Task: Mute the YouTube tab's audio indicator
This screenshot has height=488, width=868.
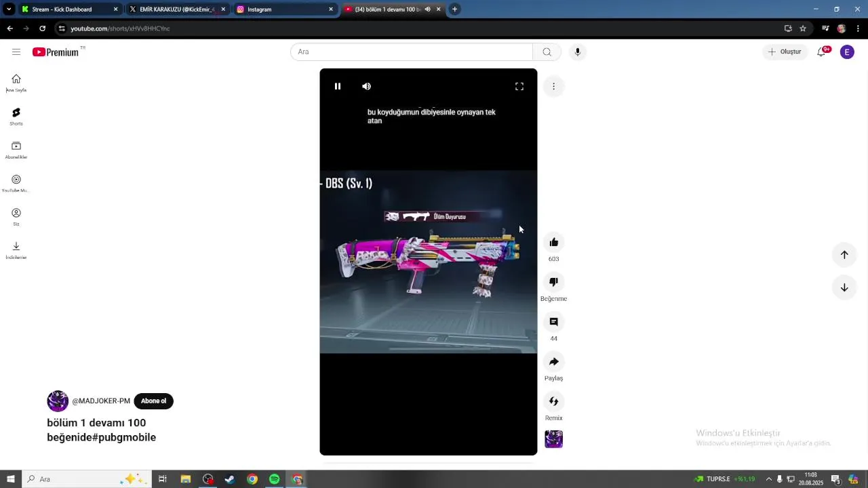Action: [x=427, y=9]
